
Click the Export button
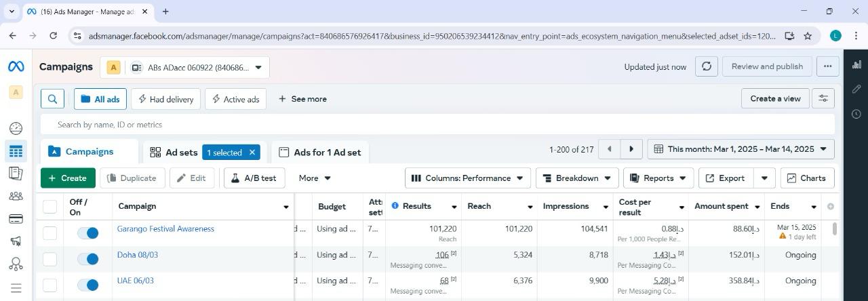pos(726,178)
